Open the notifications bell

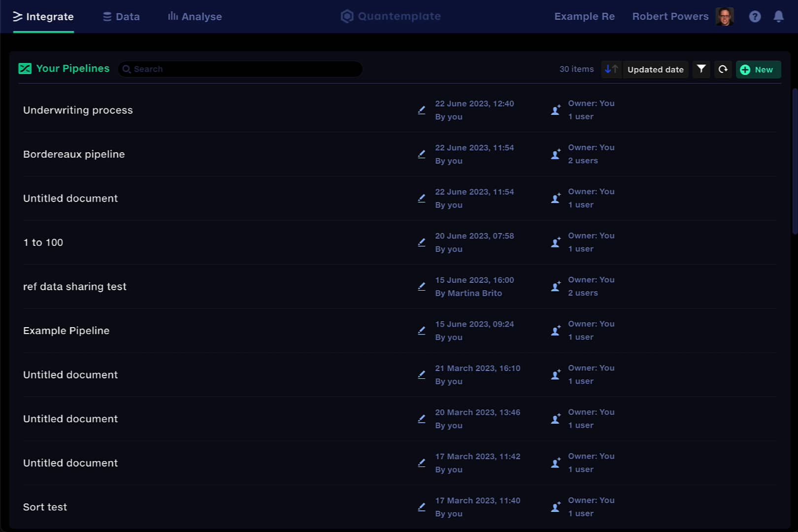[x=778, y=17]
